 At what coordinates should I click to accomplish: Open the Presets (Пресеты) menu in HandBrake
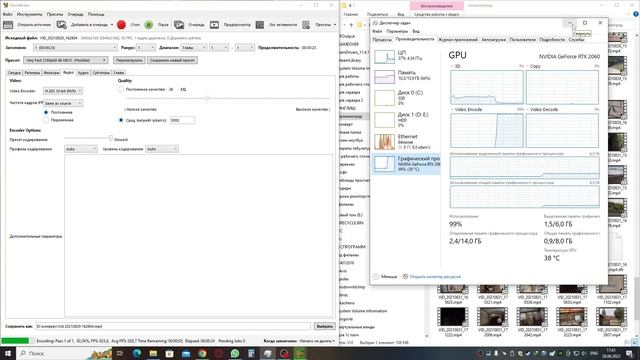pyautogui.click(x=55, y=14)
